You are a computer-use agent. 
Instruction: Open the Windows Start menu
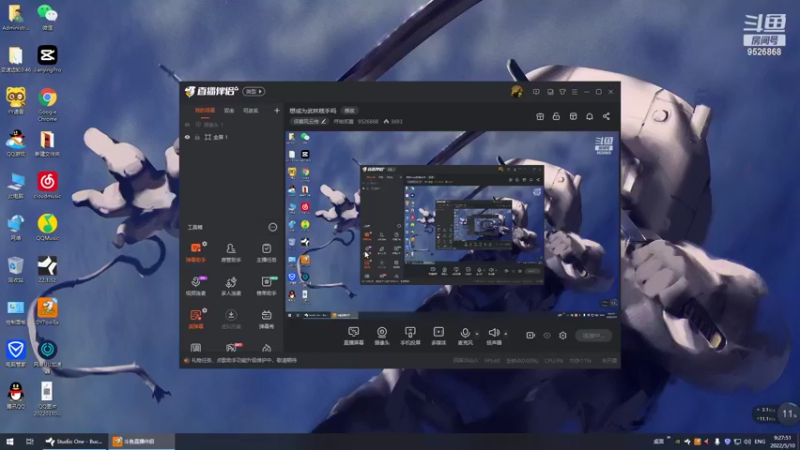[10, 441]
